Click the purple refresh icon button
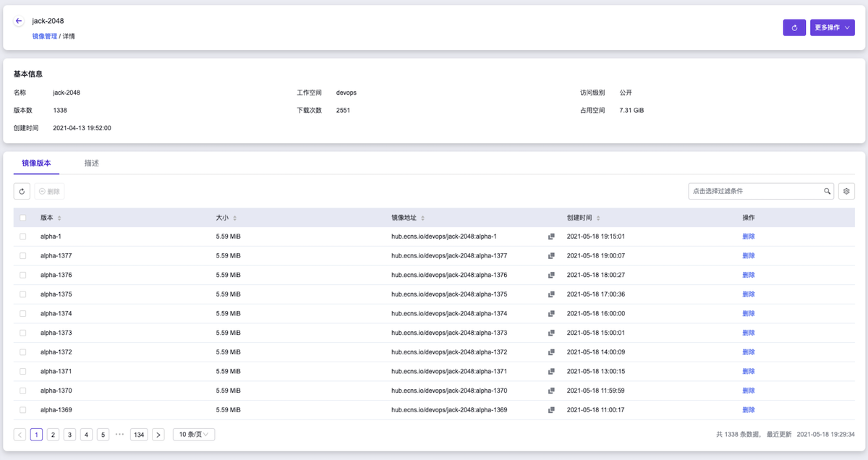The height and width of the screenshot is (460, 868). pos(794,27)
